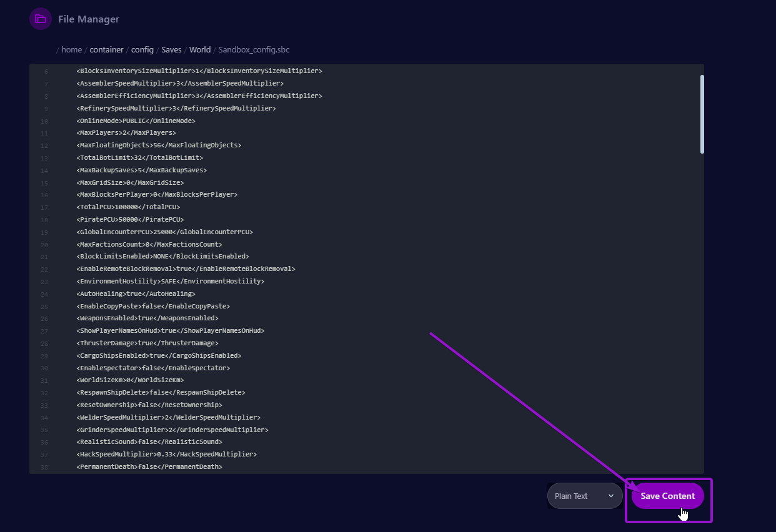Click the TotalPCU 100000 line

coord(128,207)
